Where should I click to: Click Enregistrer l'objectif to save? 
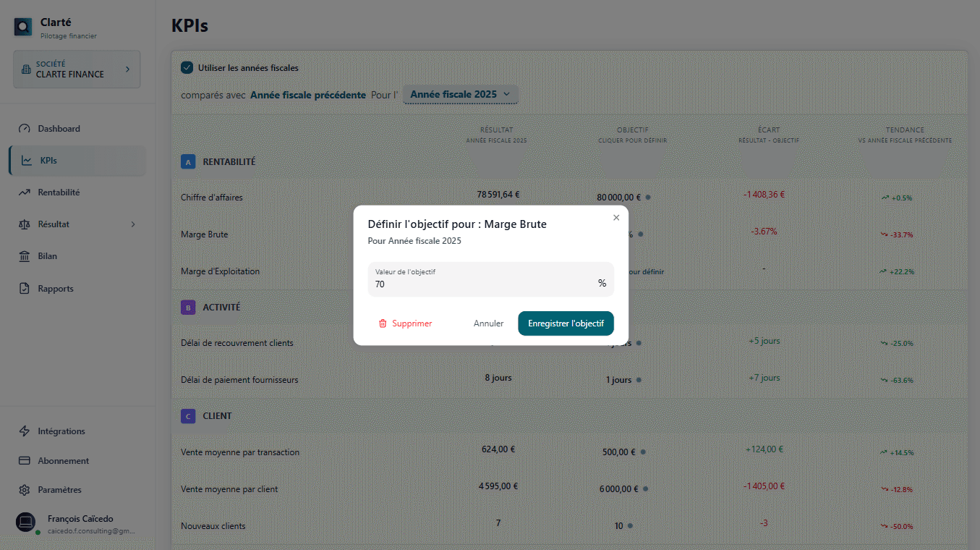566,323
